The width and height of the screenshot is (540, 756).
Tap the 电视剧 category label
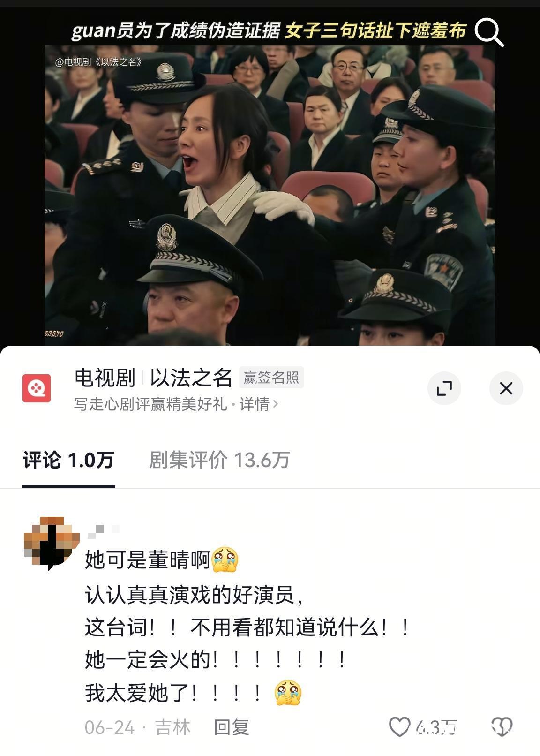click(105, 378)
